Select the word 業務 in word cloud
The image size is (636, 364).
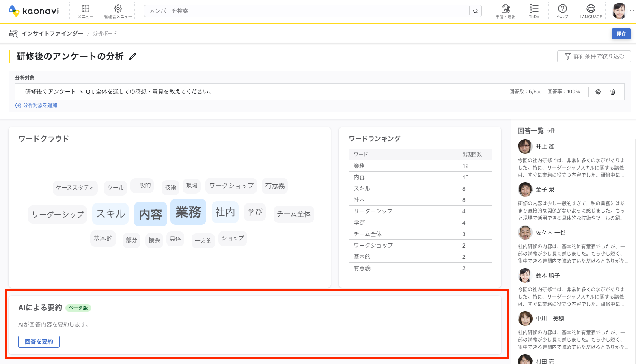click(188, 212)
